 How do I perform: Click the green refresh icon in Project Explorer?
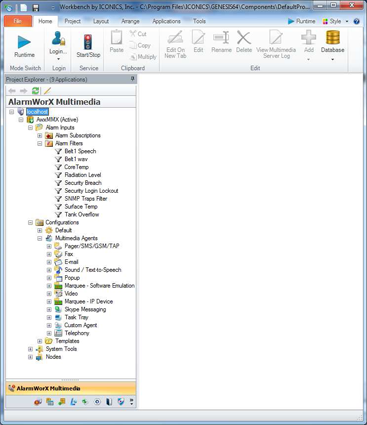click(35, 91)
